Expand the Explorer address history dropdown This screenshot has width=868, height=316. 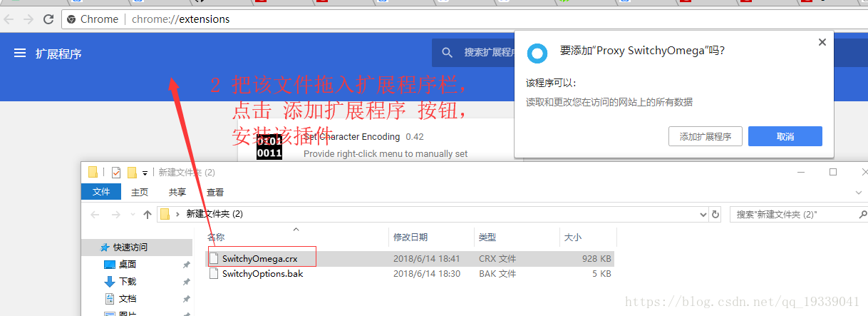704,214
